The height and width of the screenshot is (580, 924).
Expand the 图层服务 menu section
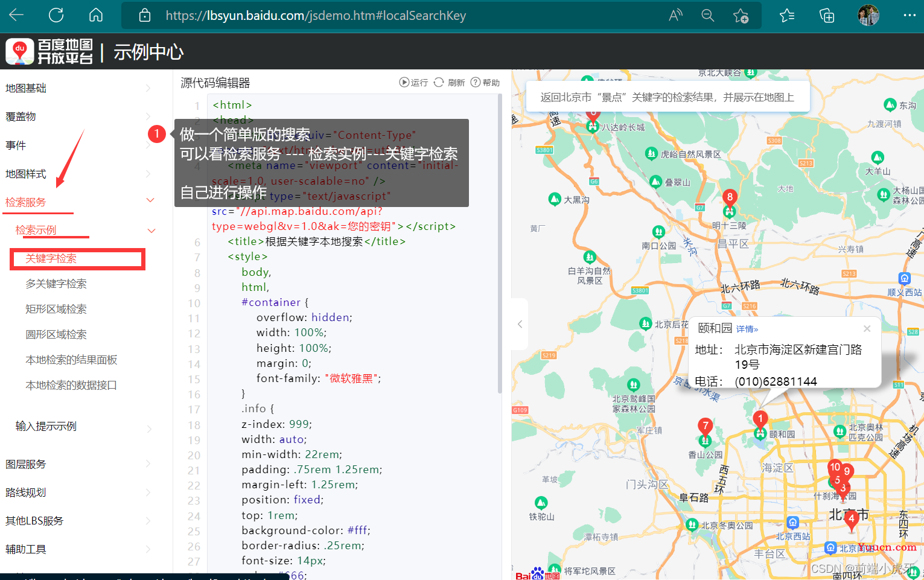click(x=77, y=464)
